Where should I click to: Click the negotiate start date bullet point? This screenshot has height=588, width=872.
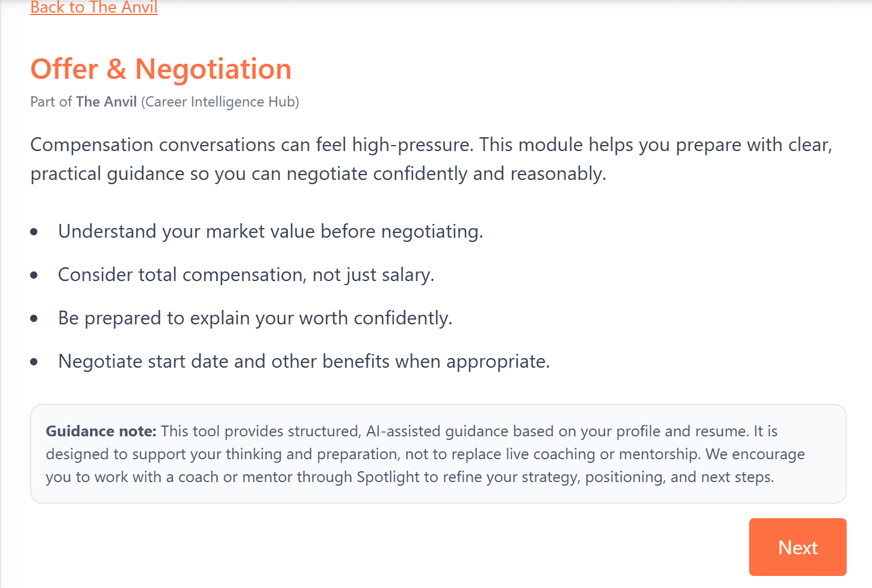click(x=304, y=361)
